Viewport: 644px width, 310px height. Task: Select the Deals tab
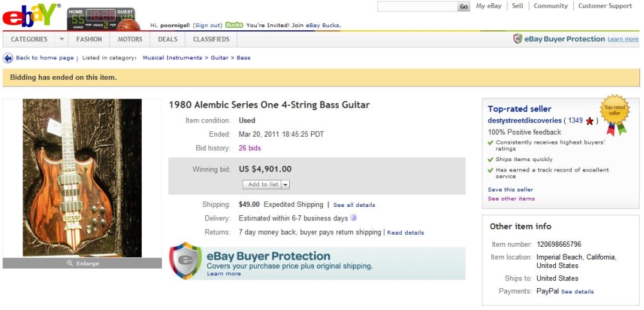167,39
